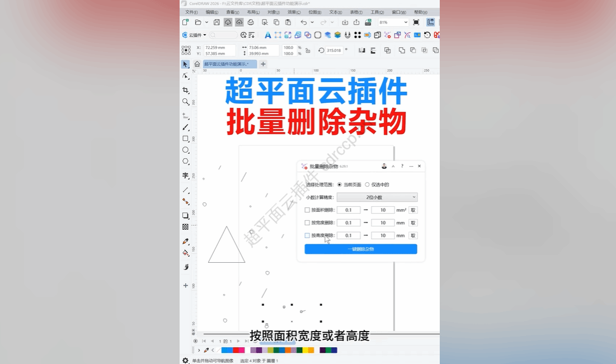Click 取 button in the area row
This screenshot has height=364, width=616.
point(413,210)
